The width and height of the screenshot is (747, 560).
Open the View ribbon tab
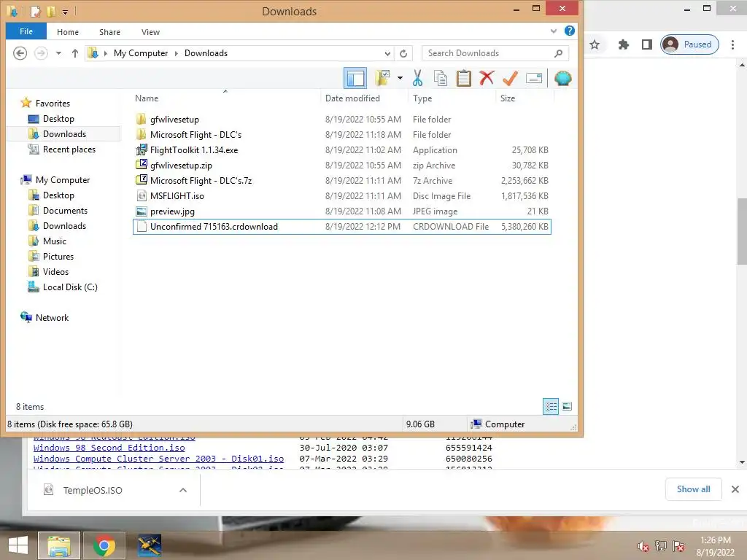coord(150,32)
